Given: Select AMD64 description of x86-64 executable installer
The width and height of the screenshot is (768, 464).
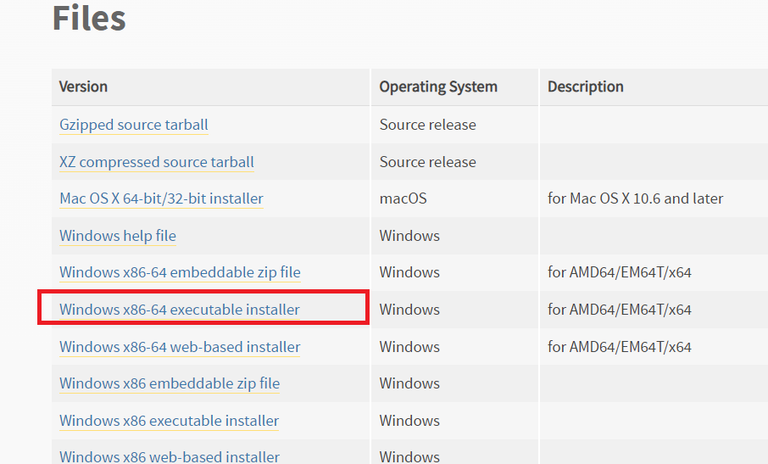Looking at the screenshot, I should coord(619,310).
